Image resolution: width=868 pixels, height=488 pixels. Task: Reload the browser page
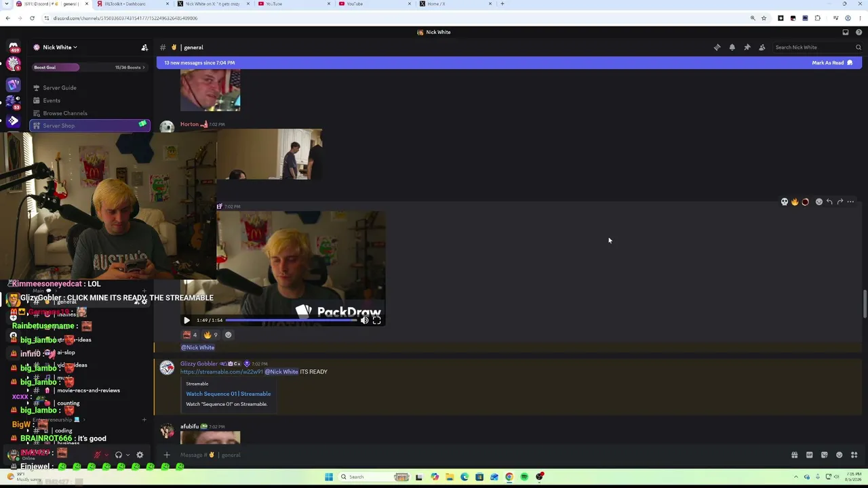[32, 18]
